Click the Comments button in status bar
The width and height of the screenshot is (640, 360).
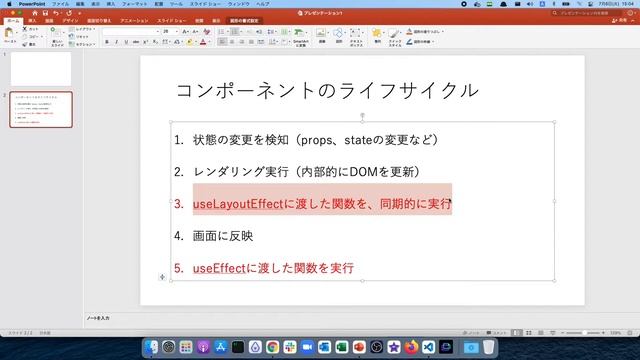[496, 333]
